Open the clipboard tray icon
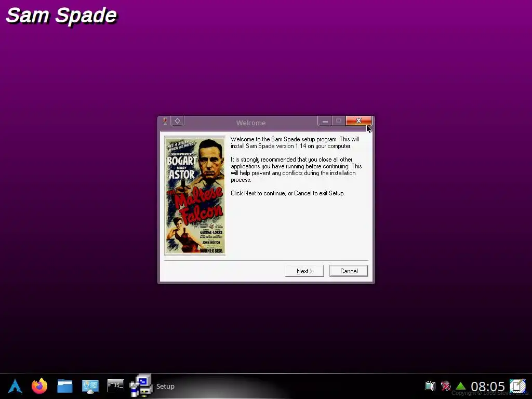Image resolution: width=532 pixels, height=399 pixels. click(431, 386)
